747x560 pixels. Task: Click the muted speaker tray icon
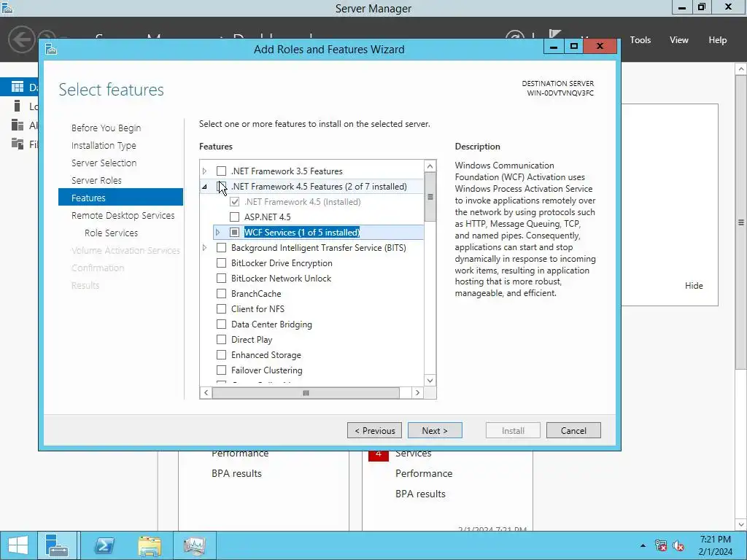click(678, 545)
